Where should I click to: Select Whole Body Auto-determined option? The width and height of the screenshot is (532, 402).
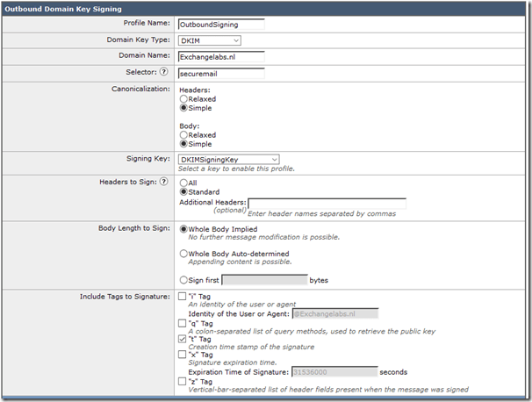point(183,254)
